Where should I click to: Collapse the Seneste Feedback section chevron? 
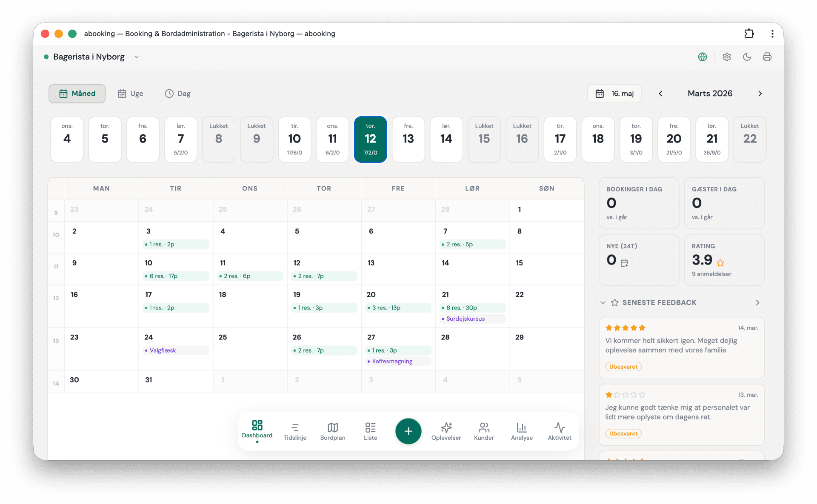(x=603, y=302)
